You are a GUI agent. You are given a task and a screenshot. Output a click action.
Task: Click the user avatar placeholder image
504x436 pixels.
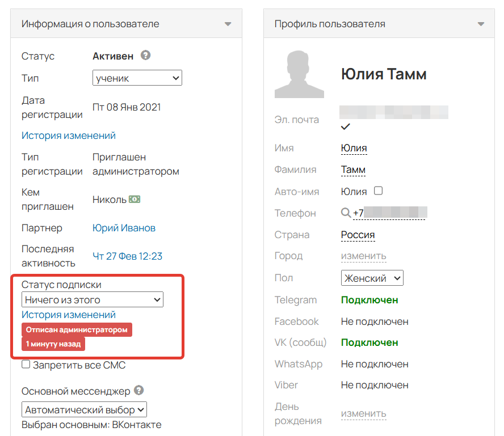coord(299,74)
